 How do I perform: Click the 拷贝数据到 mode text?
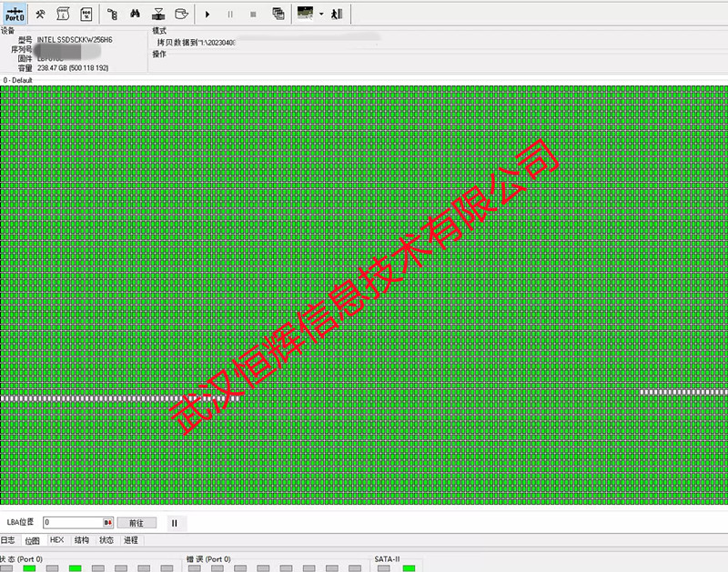pos(196,43)
